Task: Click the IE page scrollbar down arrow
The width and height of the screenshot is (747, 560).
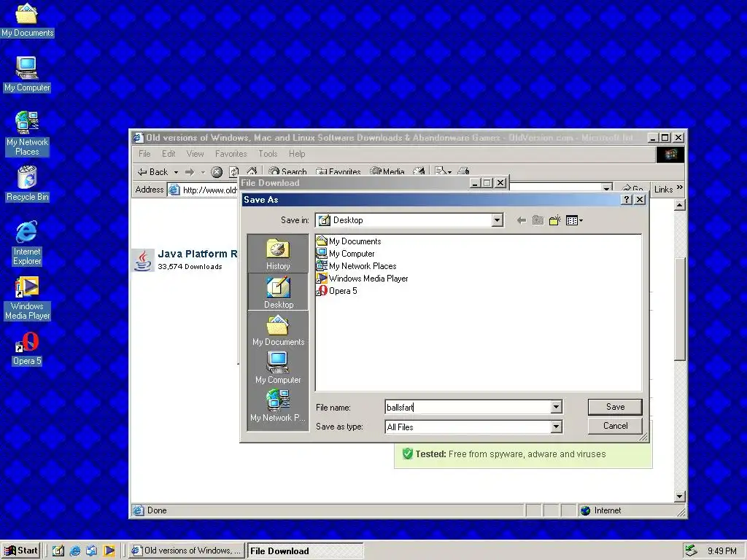Action: (x=680, y=497)
